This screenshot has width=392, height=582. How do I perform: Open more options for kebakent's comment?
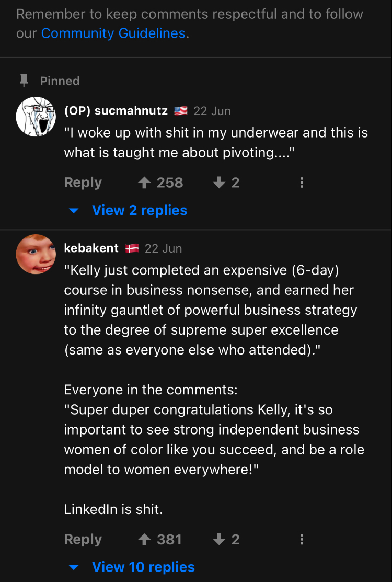coord(302,539)
